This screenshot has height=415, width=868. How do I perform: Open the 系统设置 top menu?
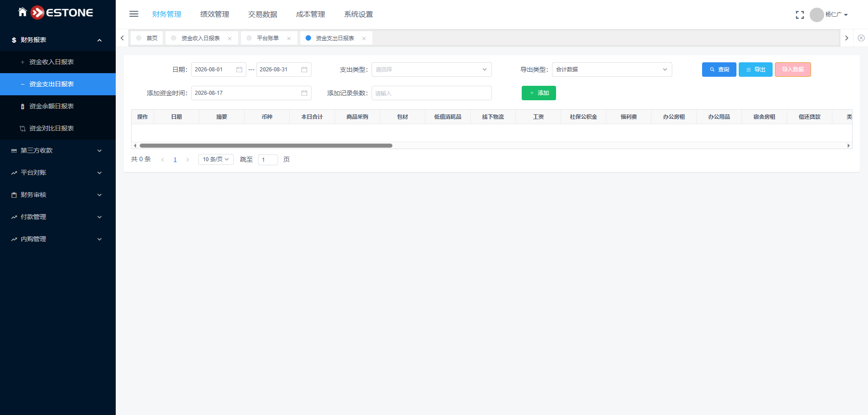(359, 14)
